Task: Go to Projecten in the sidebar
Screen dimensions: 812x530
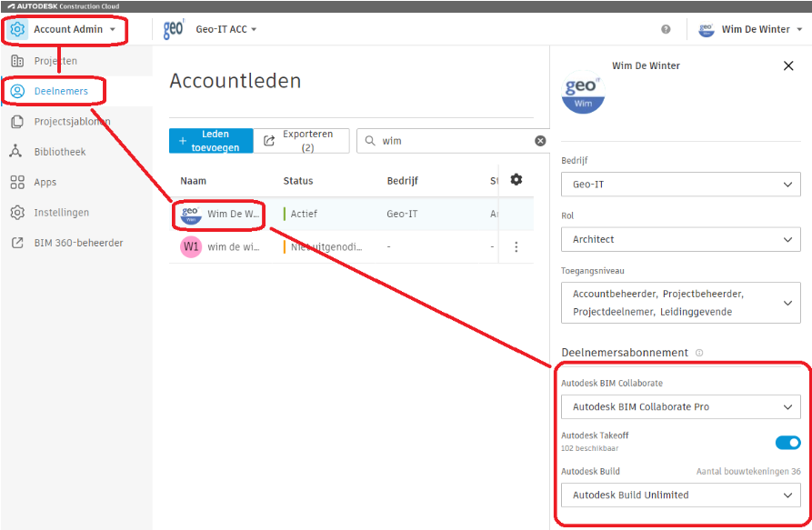Action: pyautogui.click(x=76, y=61)
